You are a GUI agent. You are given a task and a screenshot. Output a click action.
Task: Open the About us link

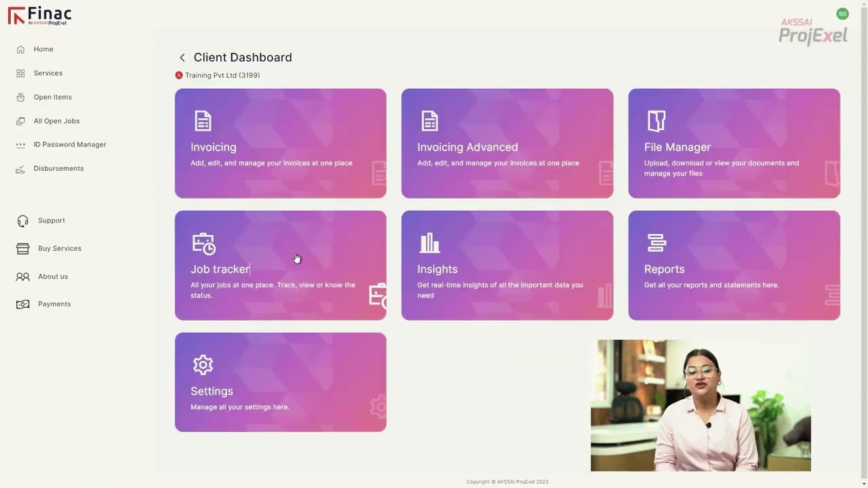[x=53, y=277]
